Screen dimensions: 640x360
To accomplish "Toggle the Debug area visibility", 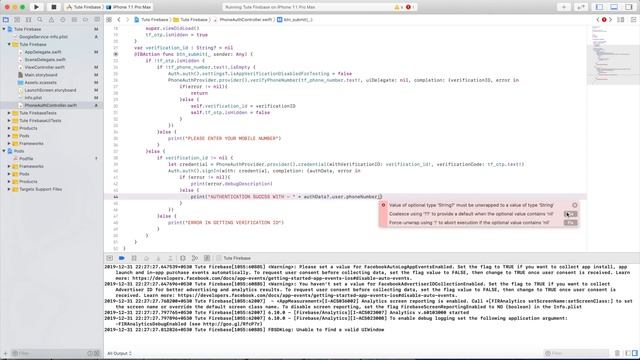I will 614,7.
